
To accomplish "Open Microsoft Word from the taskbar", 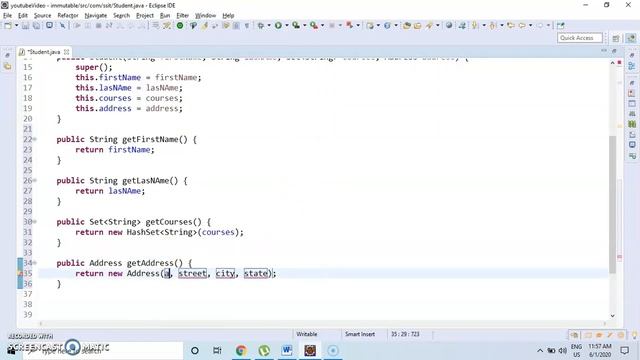I will tap(287, 350).
